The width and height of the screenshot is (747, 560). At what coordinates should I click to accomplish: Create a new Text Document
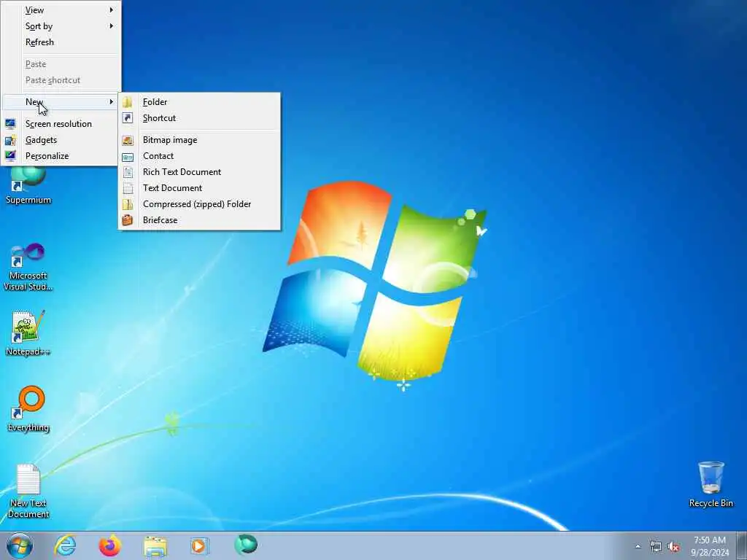click(x=199, y=188)
